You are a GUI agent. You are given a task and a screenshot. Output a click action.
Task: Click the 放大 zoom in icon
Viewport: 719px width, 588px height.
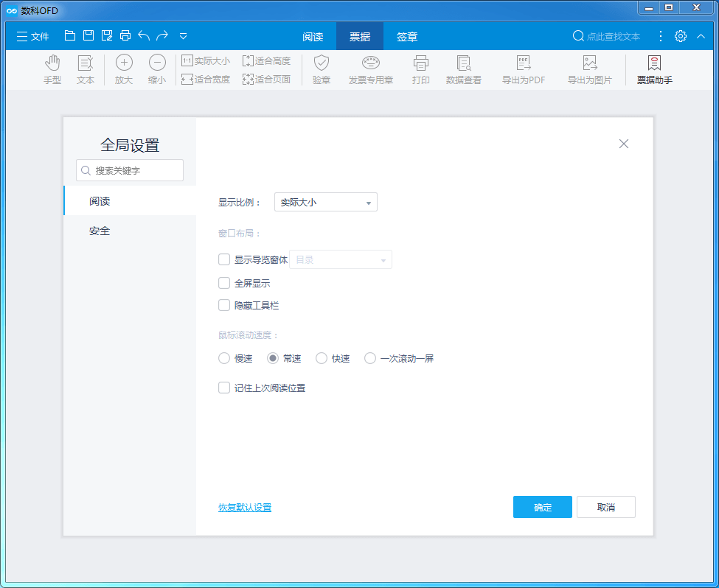click(x=123, y=69)
